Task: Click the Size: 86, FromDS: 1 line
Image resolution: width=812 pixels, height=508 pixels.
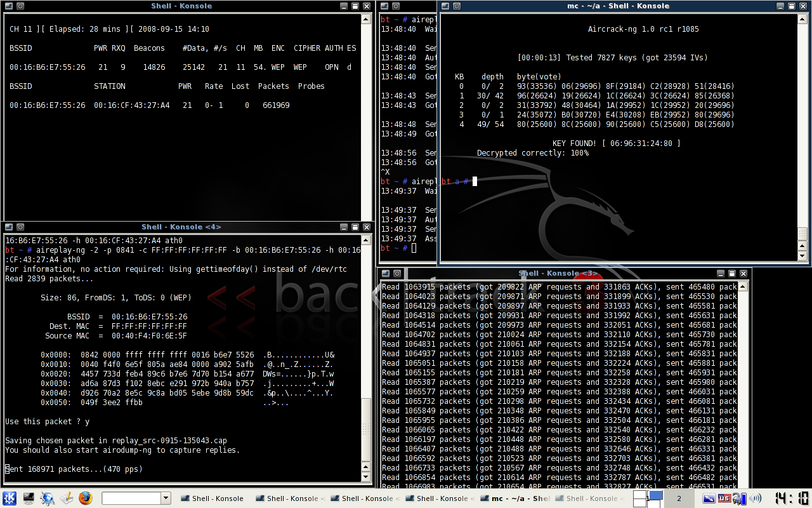Action: click(116, 298)
